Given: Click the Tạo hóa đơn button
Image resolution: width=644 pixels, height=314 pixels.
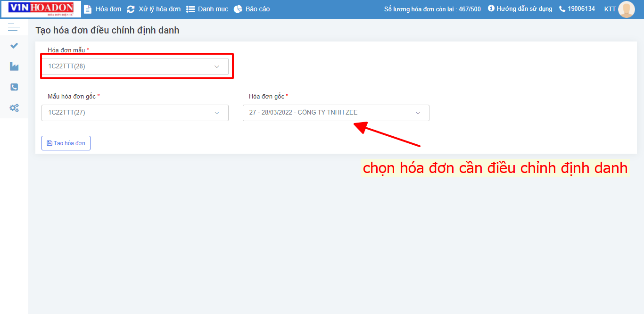Looking at the screenshot, I should tap(66, 143).
